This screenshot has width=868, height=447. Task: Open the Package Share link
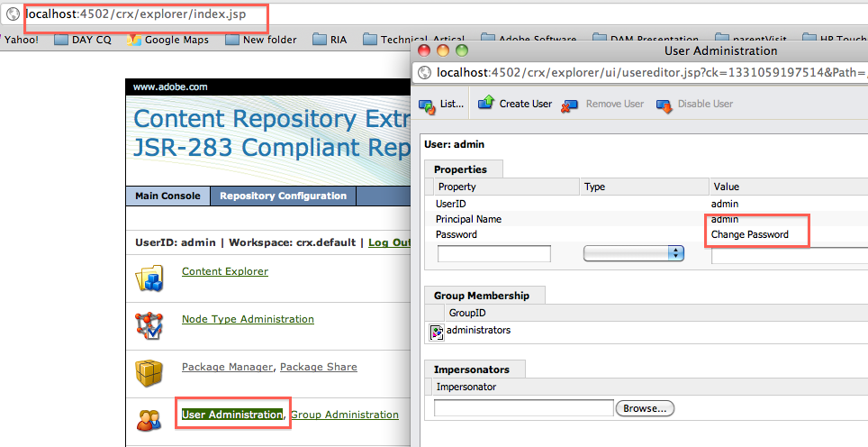point(319,367)
